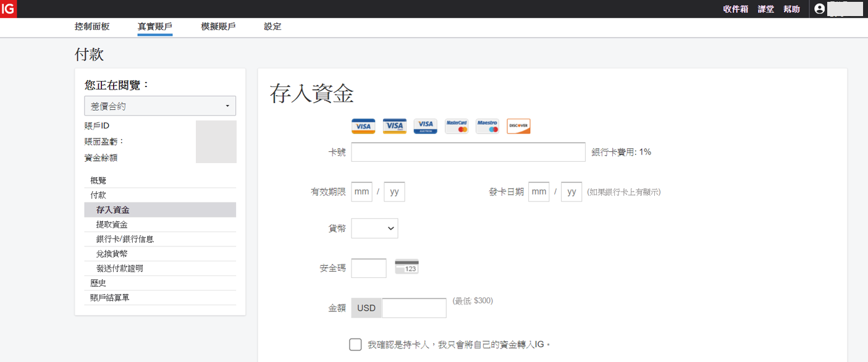868x362 pixels.
Task: Open the 差價合約 account type dropdown
Action: point(160,106)
